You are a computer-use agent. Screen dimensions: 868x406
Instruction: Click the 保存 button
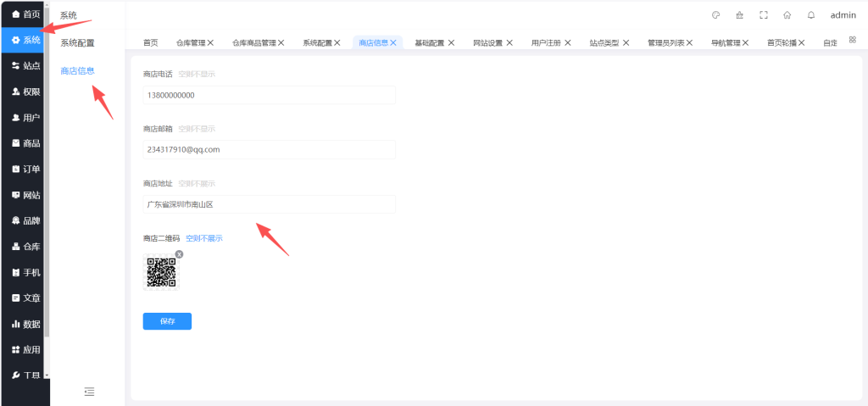167,321
